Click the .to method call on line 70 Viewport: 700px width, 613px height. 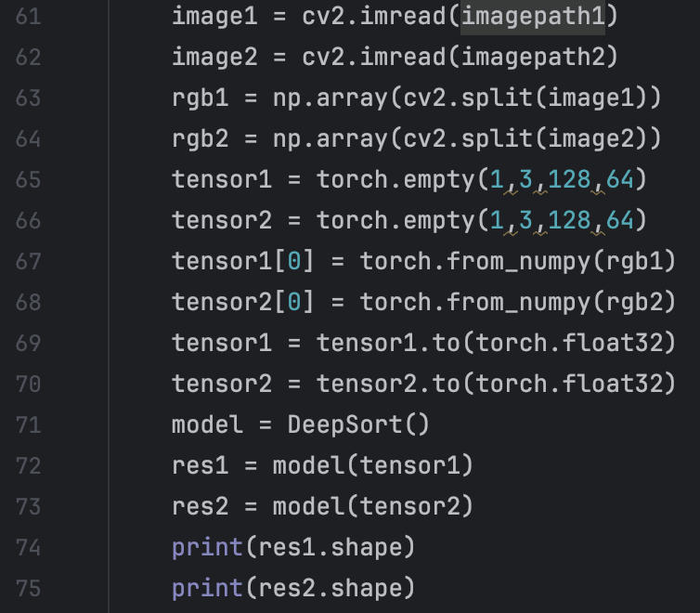pyautogui.click(x=446, y=384)
